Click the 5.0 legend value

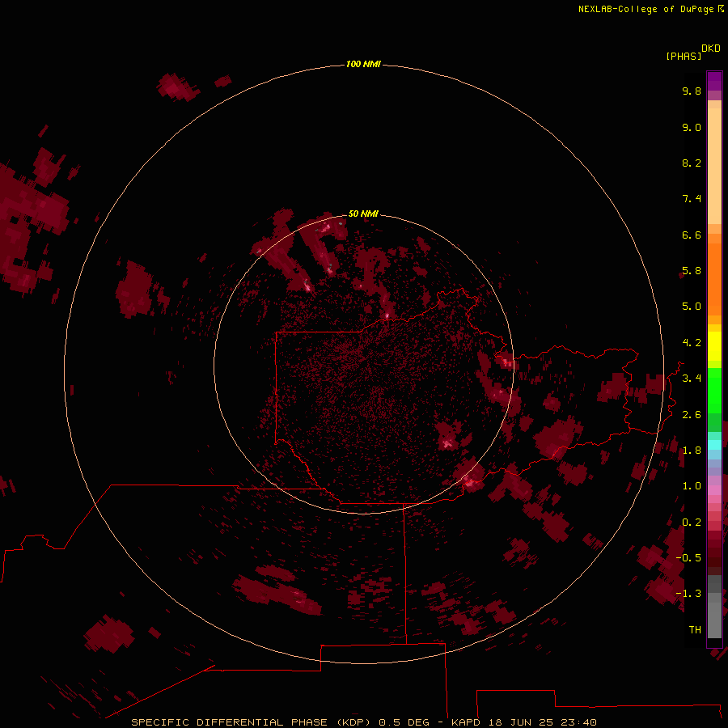[692, 307]
